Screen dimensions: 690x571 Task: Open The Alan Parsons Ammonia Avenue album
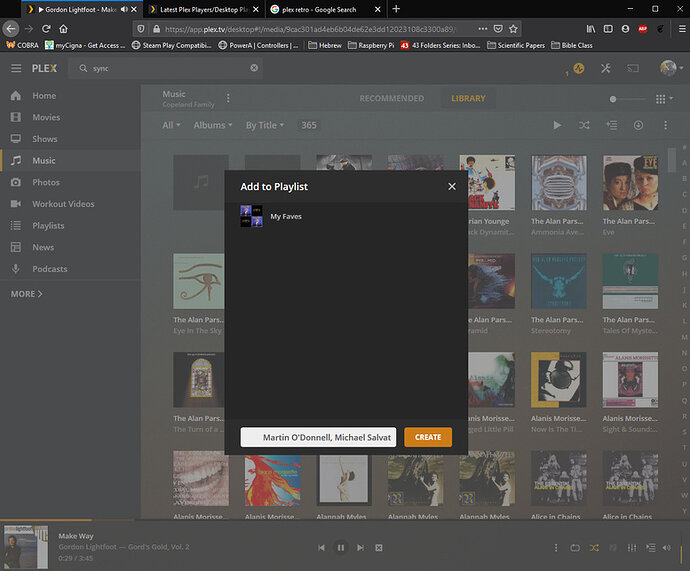pos(559,183)
